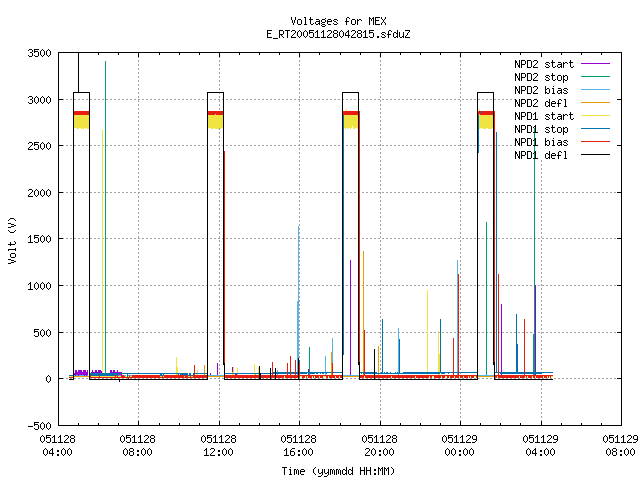Click the 'Time (yymmdd HH:MM)' x-axis title
Screen dimensions: 640x480
[338, 471]
